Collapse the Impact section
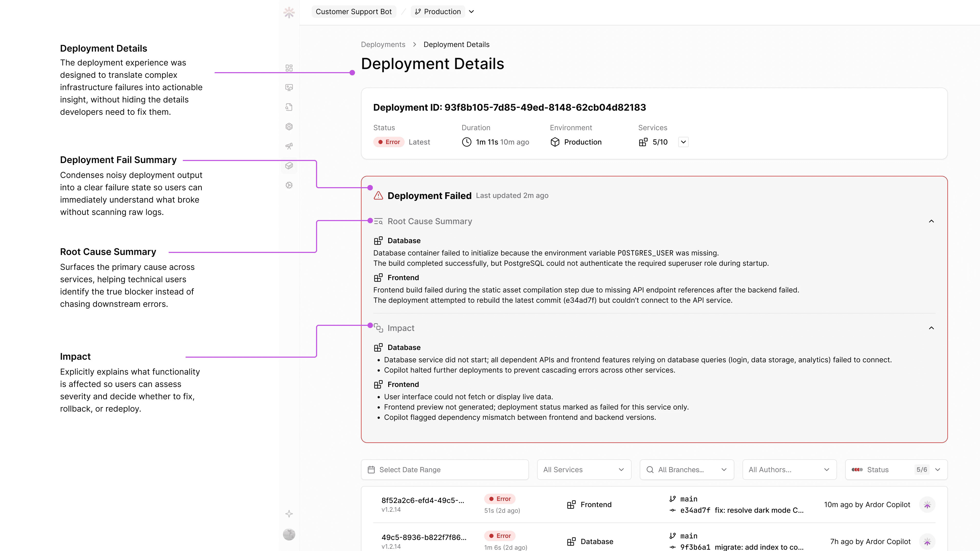Screen dimensions: 980x551 [x=931, y=328]
